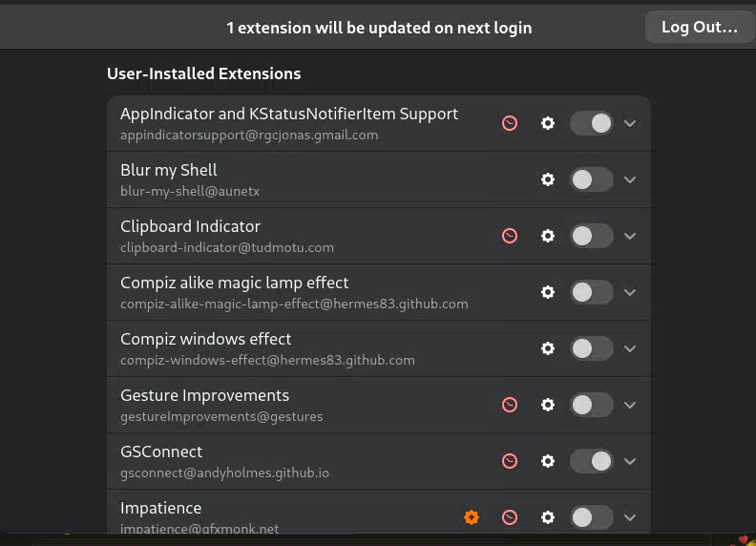This screenshot has width=756, height=546.
Task: Open settings gear for AppIndicator extension
Action: (548, 123)
